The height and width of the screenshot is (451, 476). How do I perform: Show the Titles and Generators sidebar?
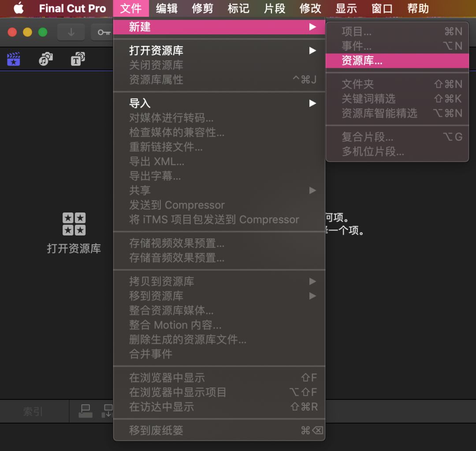click(x=78, y=59)
